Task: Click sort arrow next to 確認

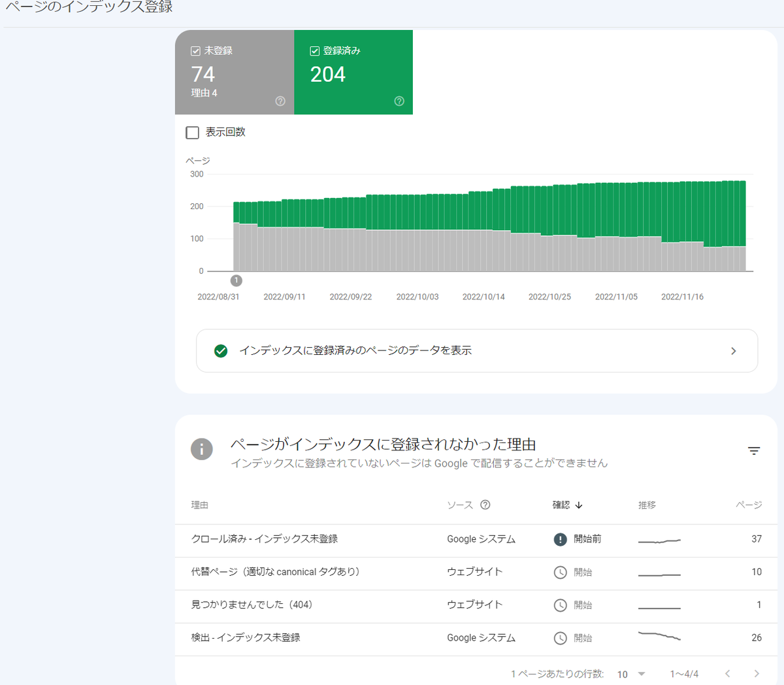Action: tap(579, 505)
